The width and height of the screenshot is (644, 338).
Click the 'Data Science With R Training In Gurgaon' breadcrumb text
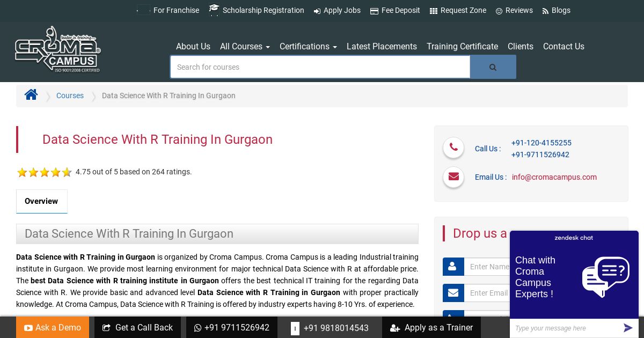coord(169,95)
